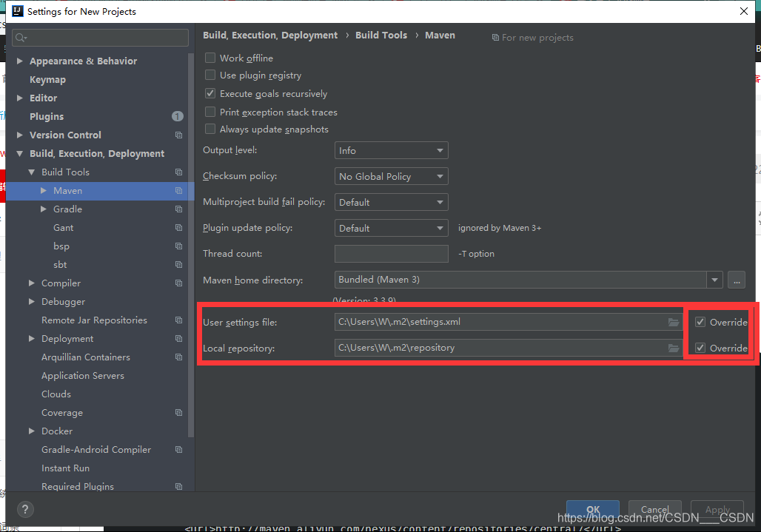The image size is (761, 532).
Task: Click the project-level icon beside Gant
Action: point(178,227)
